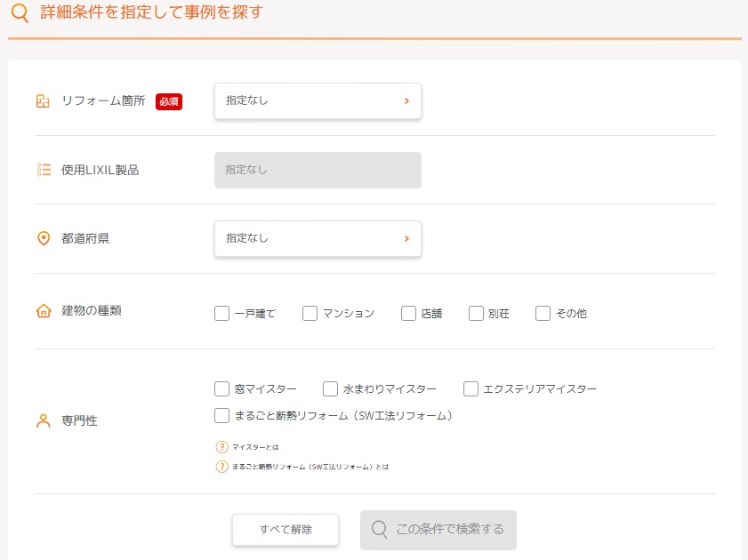
Task: Click the 都道府県 location pin icon
Action: [x=44, y=239]
